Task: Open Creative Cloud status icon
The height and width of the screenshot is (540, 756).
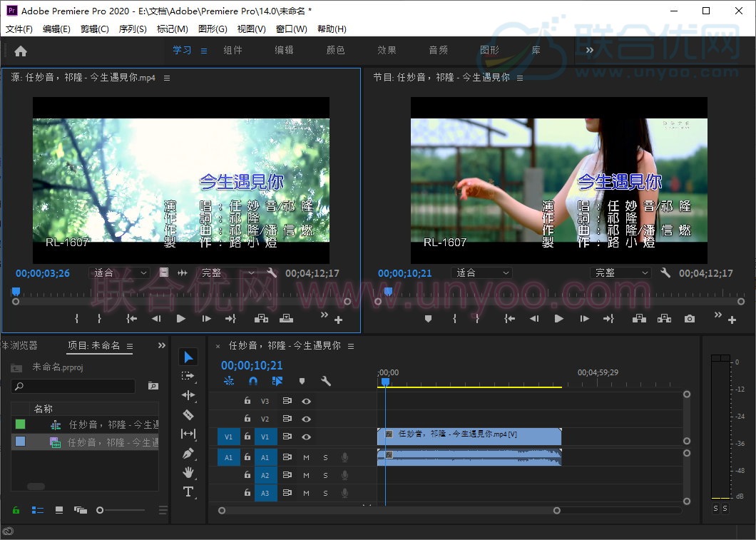Action: click(8, 532)
